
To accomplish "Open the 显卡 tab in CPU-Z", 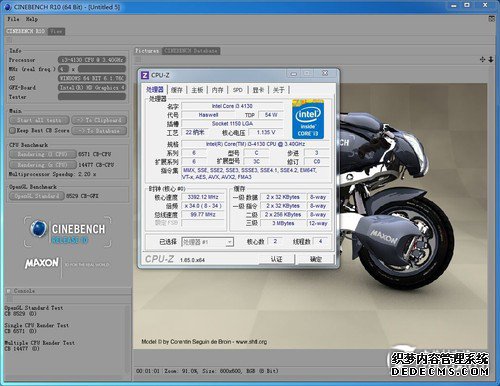I will (258, 90).
